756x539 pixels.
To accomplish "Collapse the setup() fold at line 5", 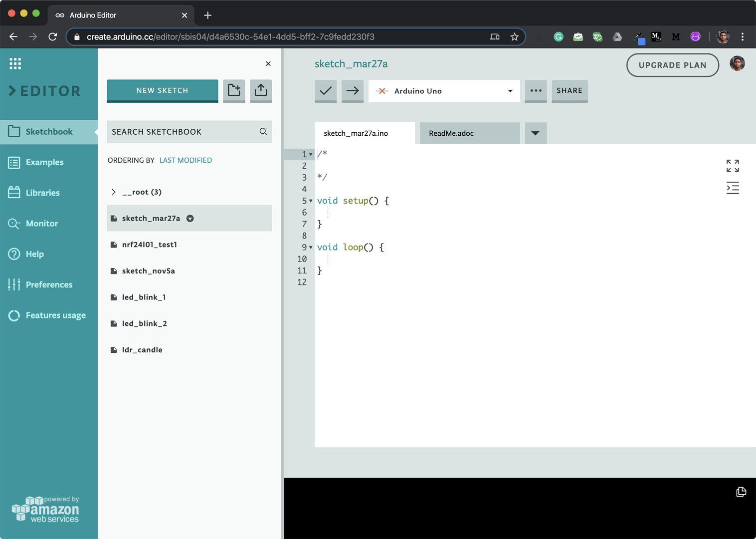I will point(311,201).
